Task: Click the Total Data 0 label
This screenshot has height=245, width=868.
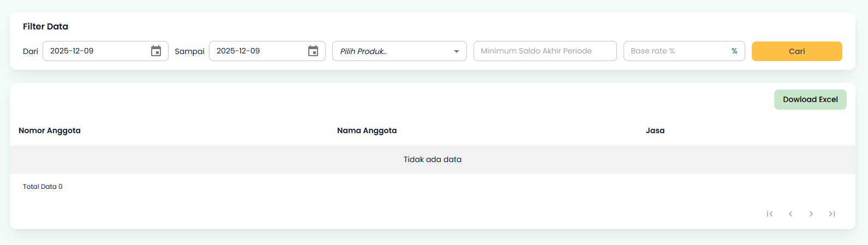Action: 43,187
